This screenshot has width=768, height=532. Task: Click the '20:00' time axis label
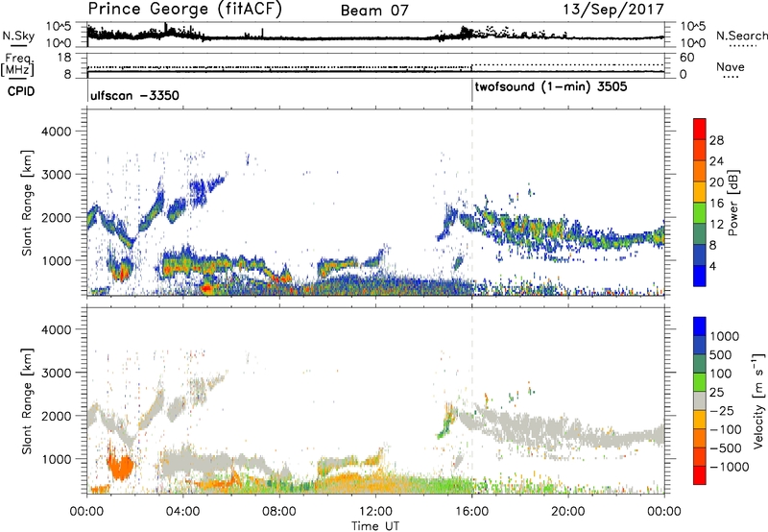point(568,512)
